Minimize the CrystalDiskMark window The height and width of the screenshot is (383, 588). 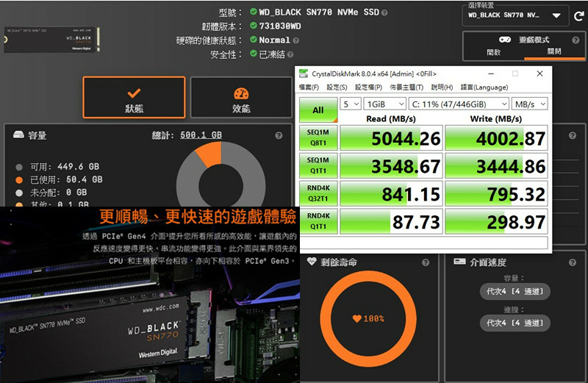pos(491,74)
